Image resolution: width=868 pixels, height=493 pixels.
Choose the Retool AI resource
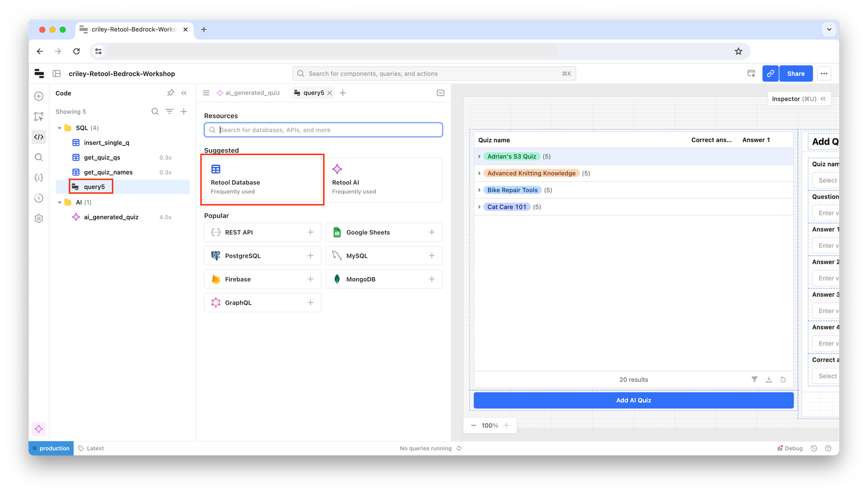pos(384,180)
